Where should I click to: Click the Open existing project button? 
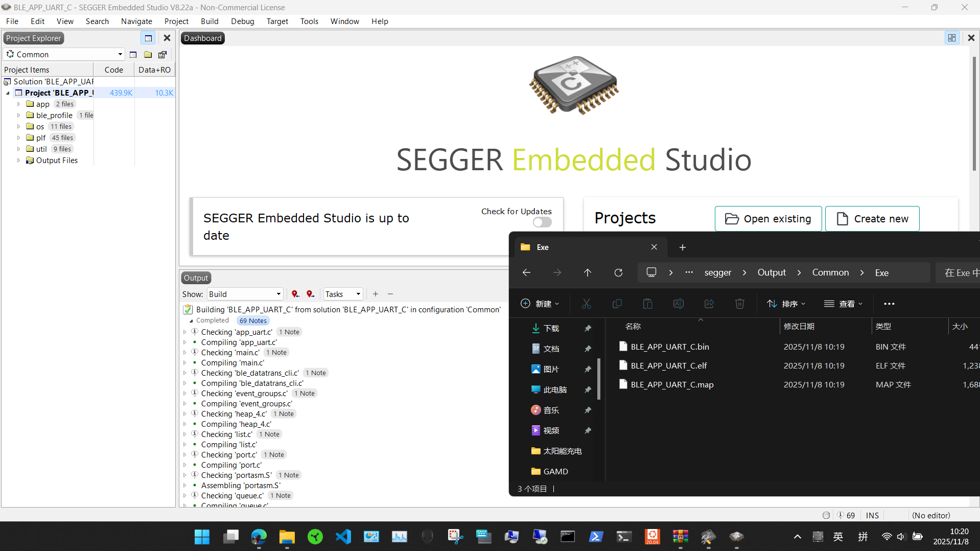(768, 219)
